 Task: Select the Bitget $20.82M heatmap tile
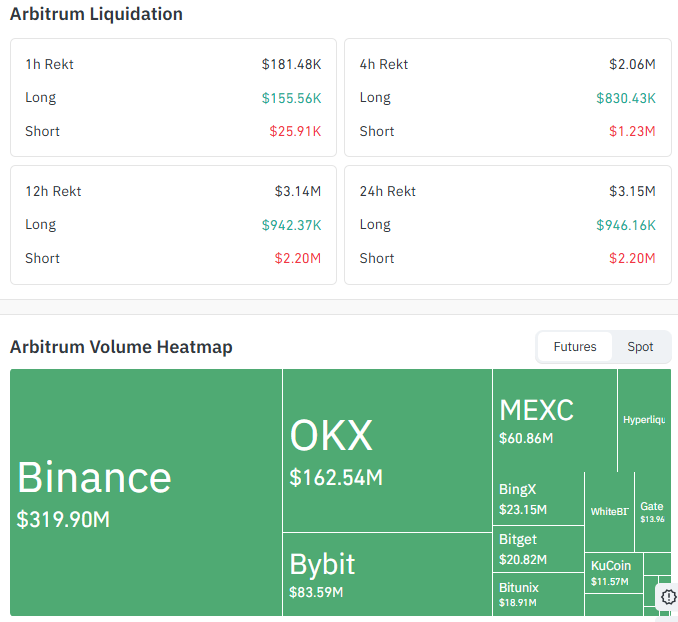click(538, 549)
